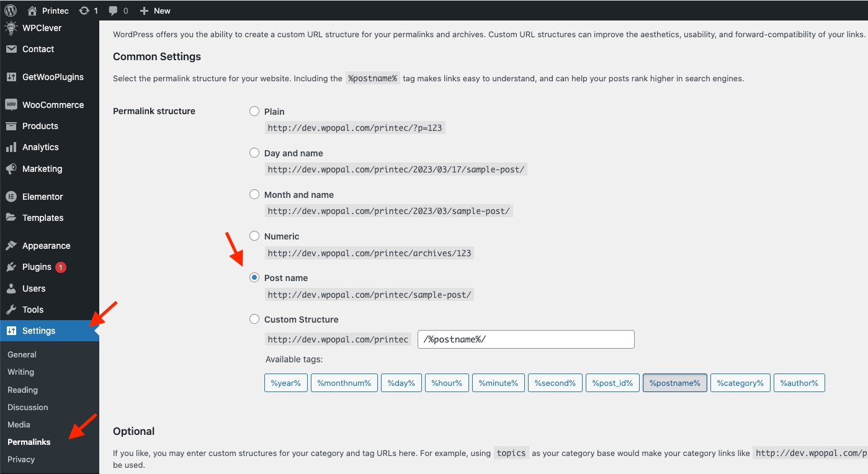This screenshot has width=868, height=474.
Task: Open the New content dropdown in admin bar
Action: [x=155, y=11]
